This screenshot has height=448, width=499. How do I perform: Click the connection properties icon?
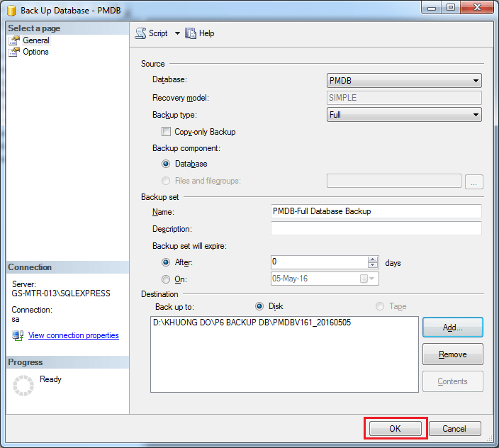pos(18,335)
